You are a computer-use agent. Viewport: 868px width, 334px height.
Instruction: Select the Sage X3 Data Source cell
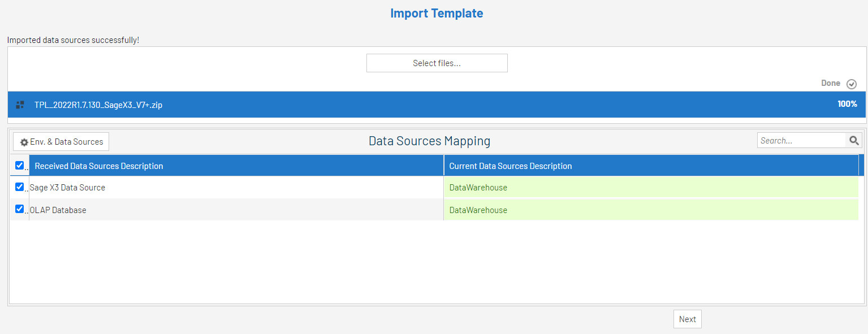[67, 188]
